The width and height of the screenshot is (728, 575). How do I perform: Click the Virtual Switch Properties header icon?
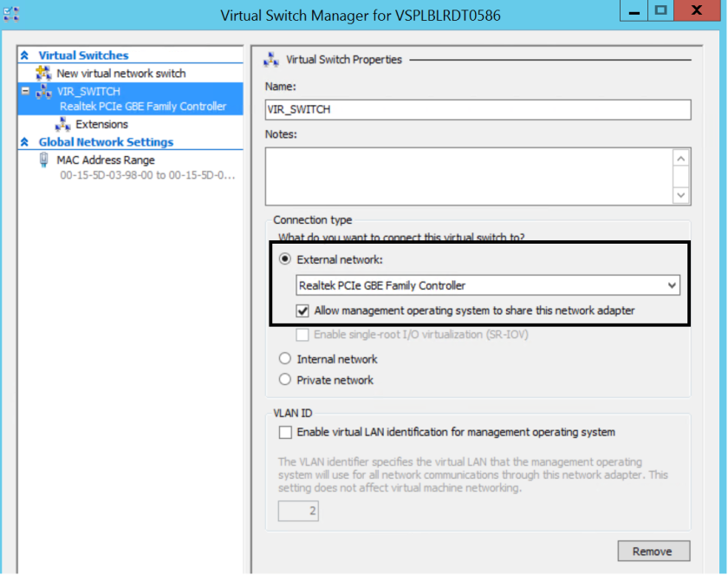click(270, 59)
